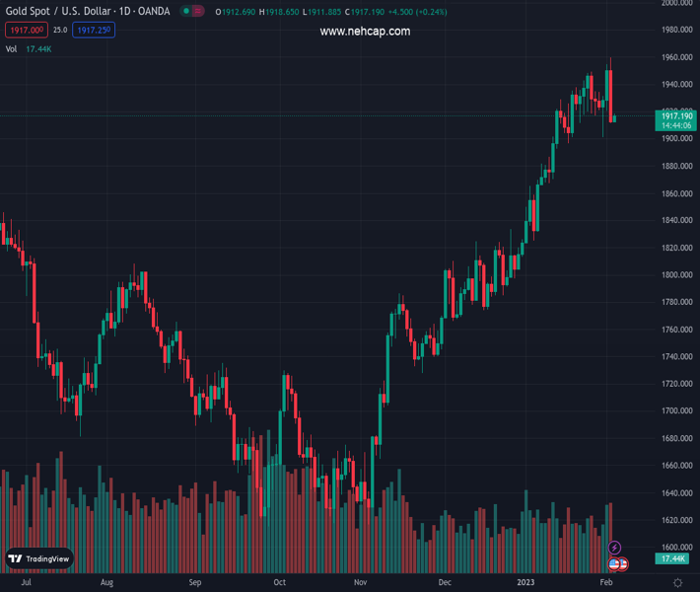Screen dimensions: 700x592
Task: Click the blue buy price 1917.25 button
Action: (94, 31)
